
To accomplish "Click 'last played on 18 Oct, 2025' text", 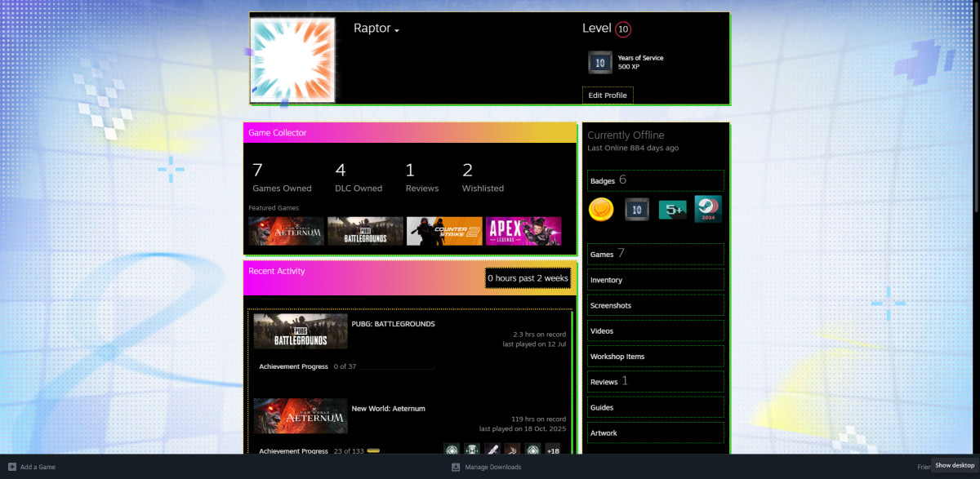I will click(x=523, y=428).
